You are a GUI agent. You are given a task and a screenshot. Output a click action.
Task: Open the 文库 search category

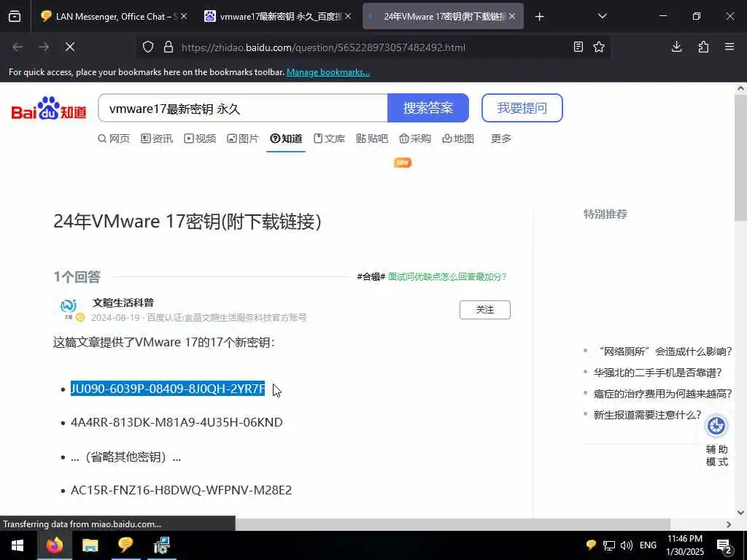tap(329, 139)
